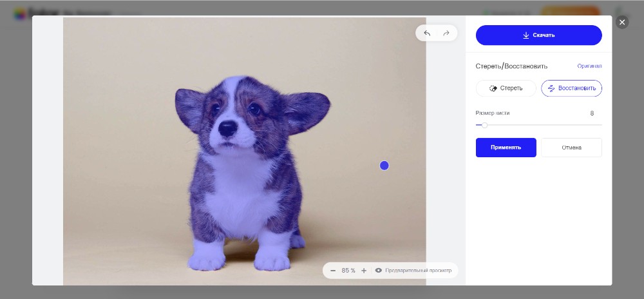Click the 85 % zoom level
Image resolution: width=644 pixels, height=299 pixels.
coord(348,271)
